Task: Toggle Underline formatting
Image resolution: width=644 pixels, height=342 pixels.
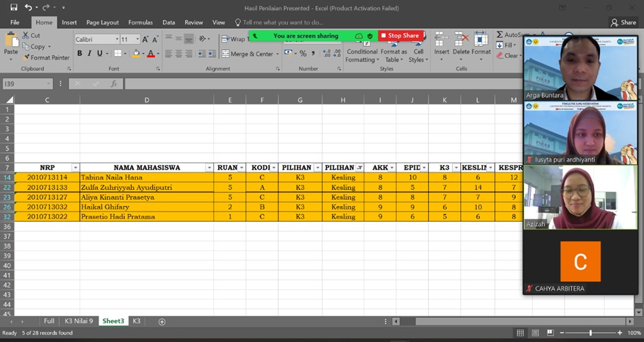Action: pyautogui.click(x=99, y=54)
